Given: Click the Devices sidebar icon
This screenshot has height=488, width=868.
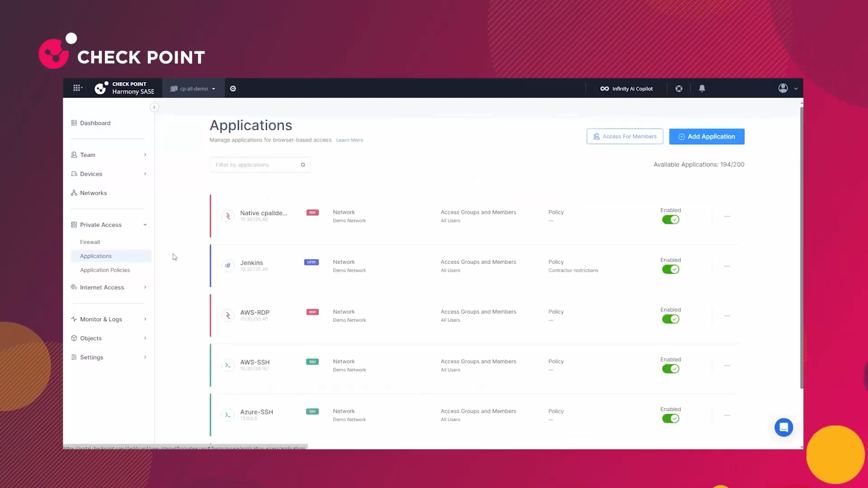Looking at the screenshot, I should 74,174.
